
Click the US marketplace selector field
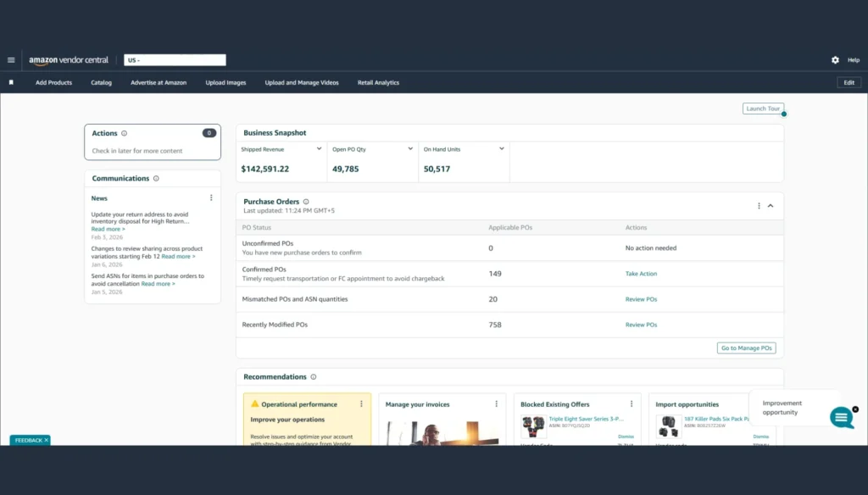[x=175, y=60]
